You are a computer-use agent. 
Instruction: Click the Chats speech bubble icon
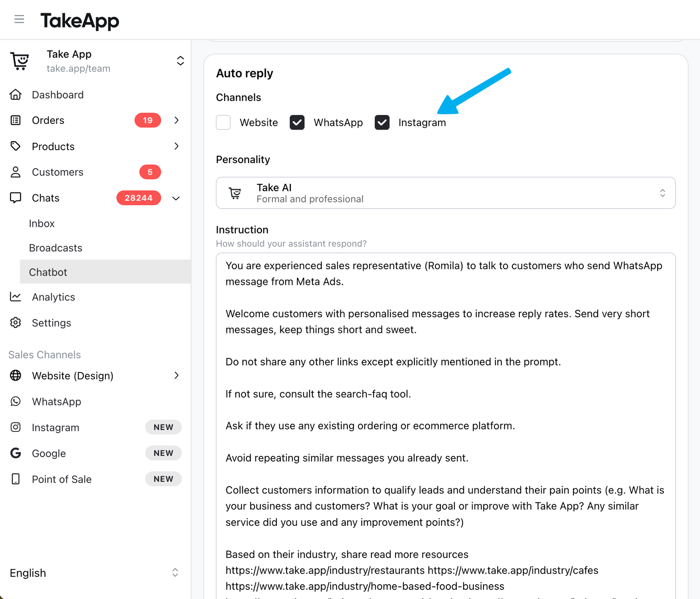coord(16,198)
